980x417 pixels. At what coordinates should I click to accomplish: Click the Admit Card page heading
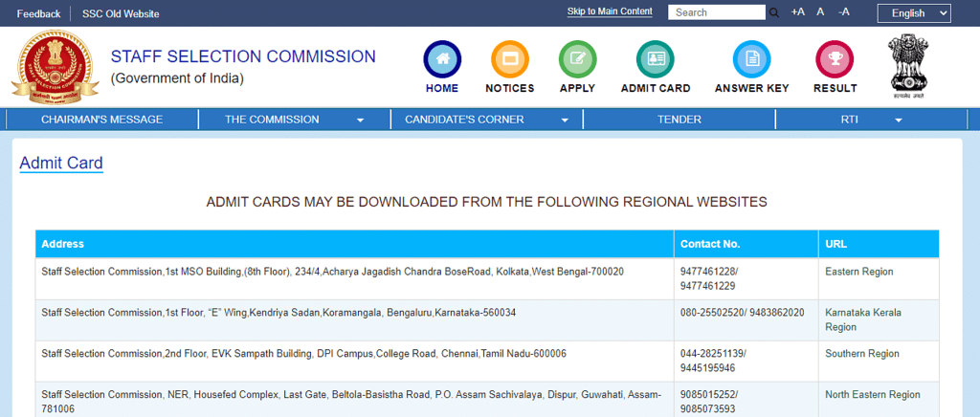[61, 163]
